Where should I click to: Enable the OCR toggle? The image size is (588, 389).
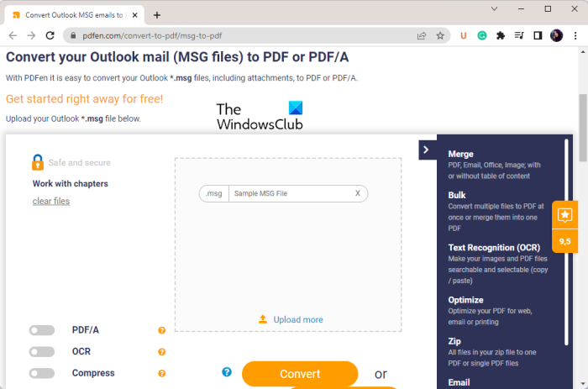(42, 351)
